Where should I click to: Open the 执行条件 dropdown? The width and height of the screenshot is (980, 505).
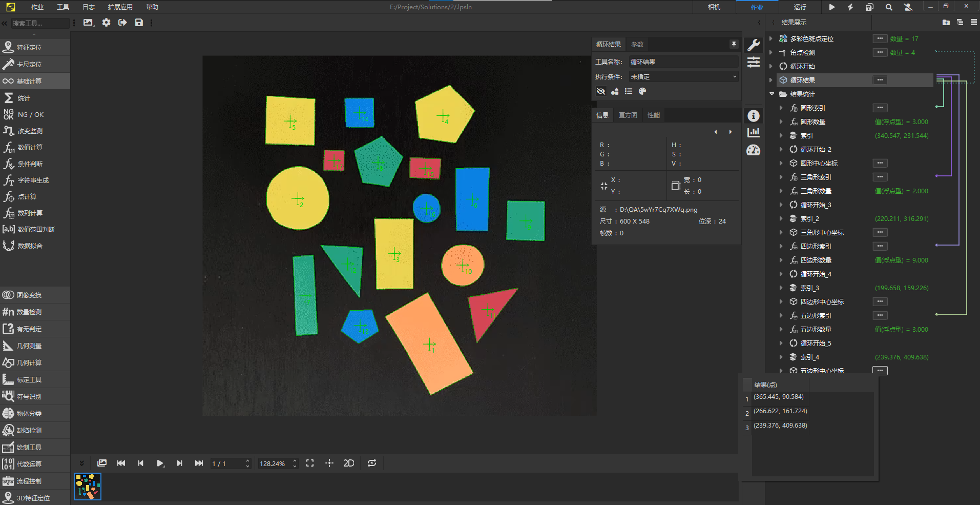(683, 76)
